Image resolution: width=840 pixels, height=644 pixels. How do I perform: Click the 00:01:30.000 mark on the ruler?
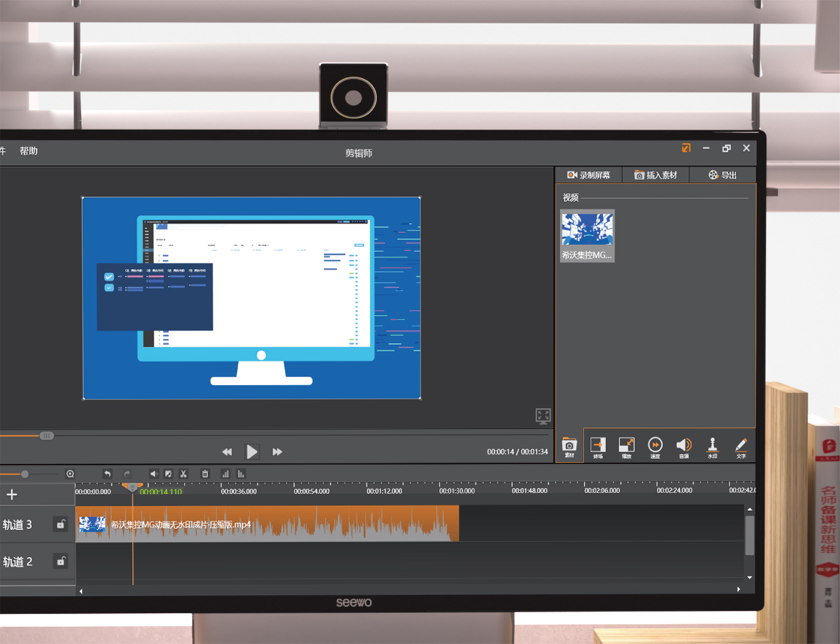[x=457, y=491]
